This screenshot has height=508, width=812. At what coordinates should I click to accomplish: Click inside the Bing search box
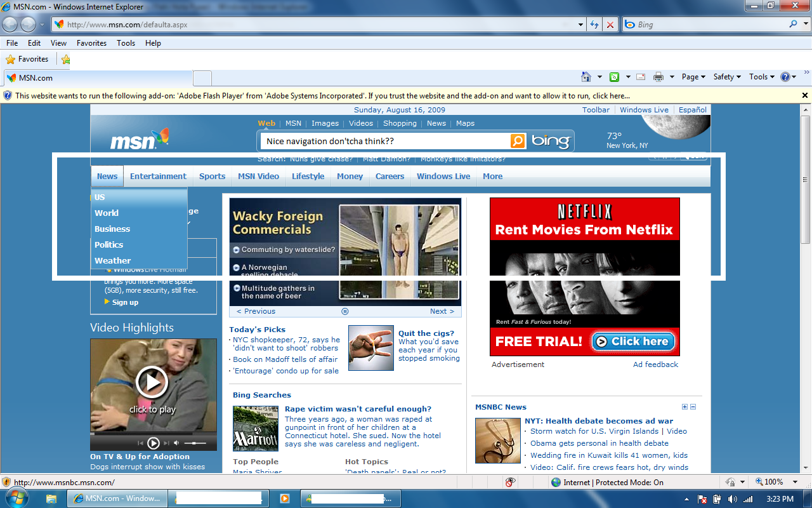[x=381, y=141]
